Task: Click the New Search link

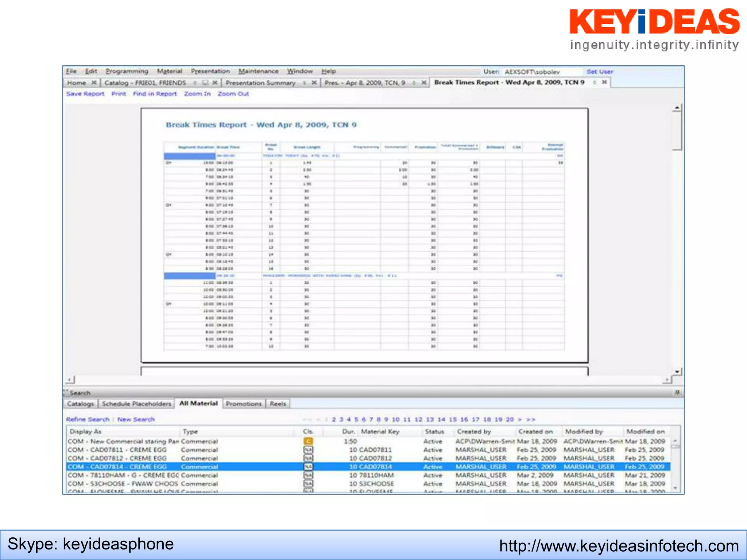Action: pos(136,419)
